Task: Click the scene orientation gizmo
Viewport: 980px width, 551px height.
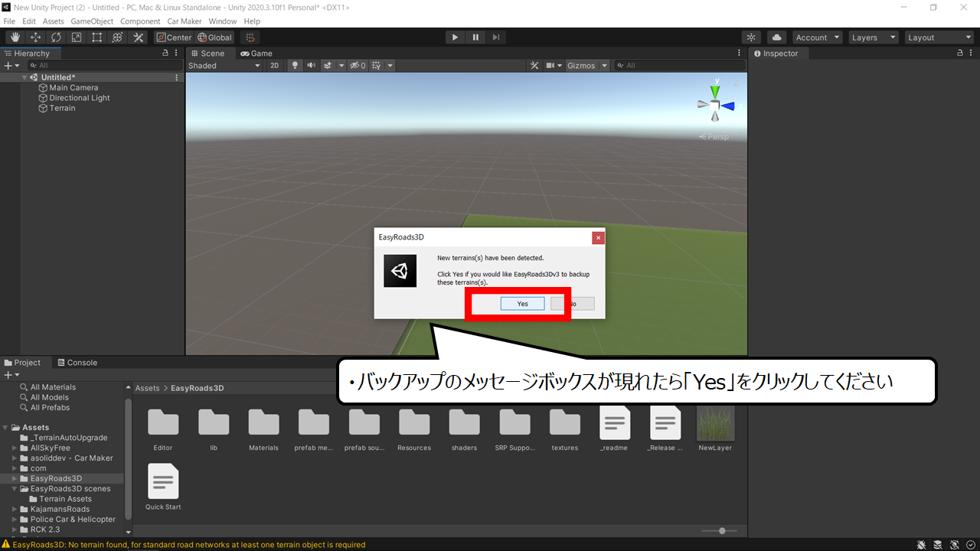Action: pyautogui.click(x=715, y=106)
